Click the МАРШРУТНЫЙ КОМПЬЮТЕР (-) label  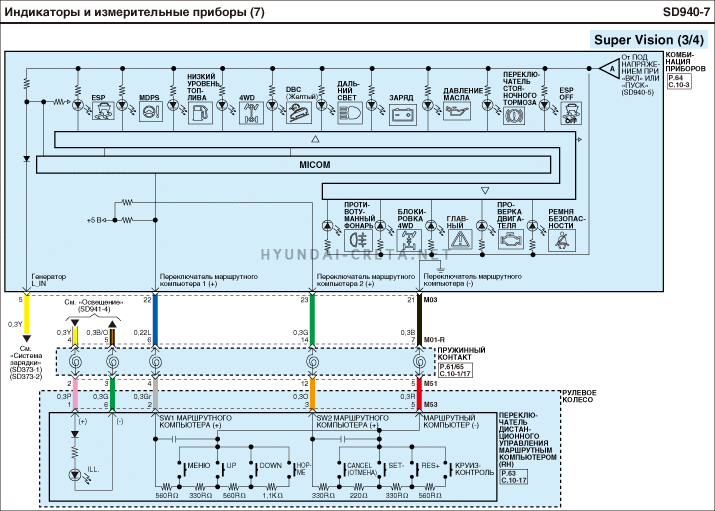coord(451,421)
